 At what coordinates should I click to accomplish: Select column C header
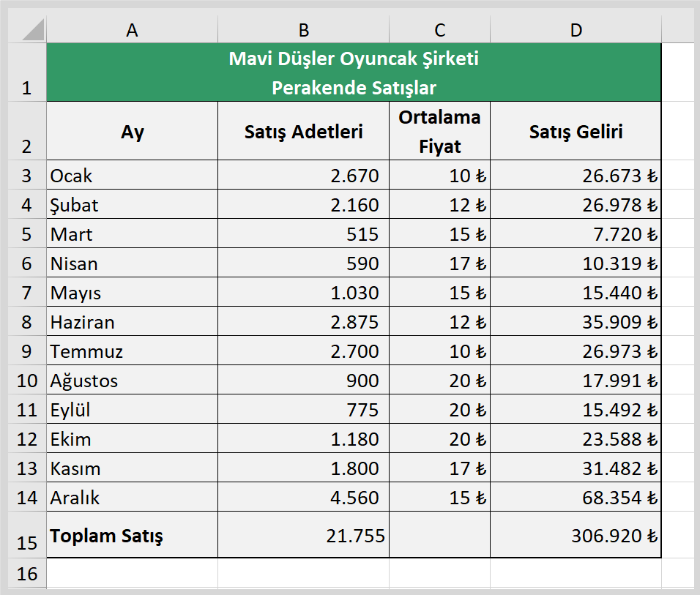pos(440,30)
